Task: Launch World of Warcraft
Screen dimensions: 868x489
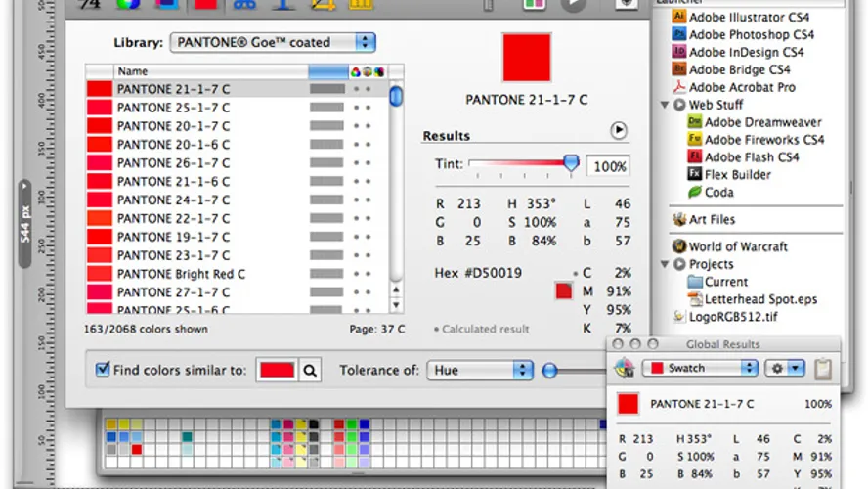Action: pos(729,246)
